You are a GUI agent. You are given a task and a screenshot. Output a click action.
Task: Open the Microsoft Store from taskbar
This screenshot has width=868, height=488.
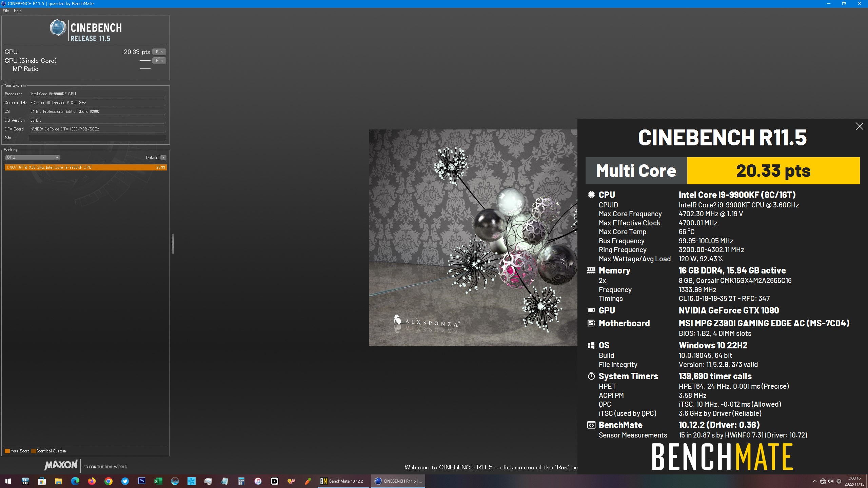click(42, 481)
